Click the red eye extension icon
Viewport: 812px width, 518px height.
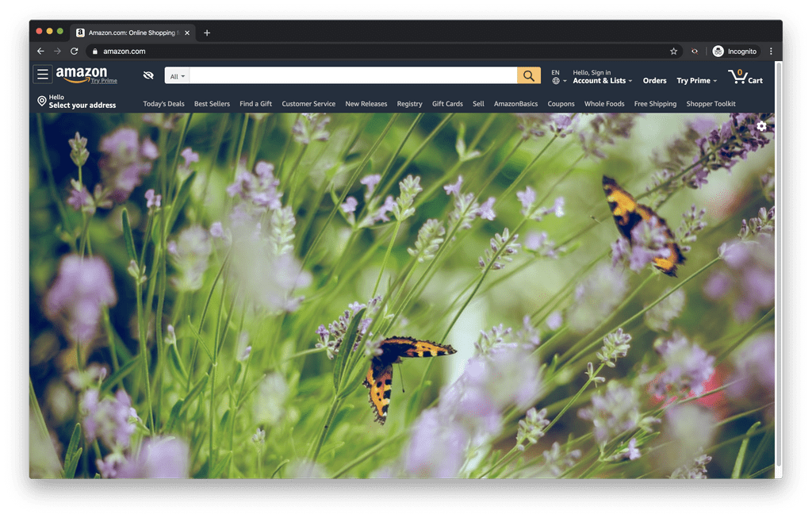coord(695,52)
